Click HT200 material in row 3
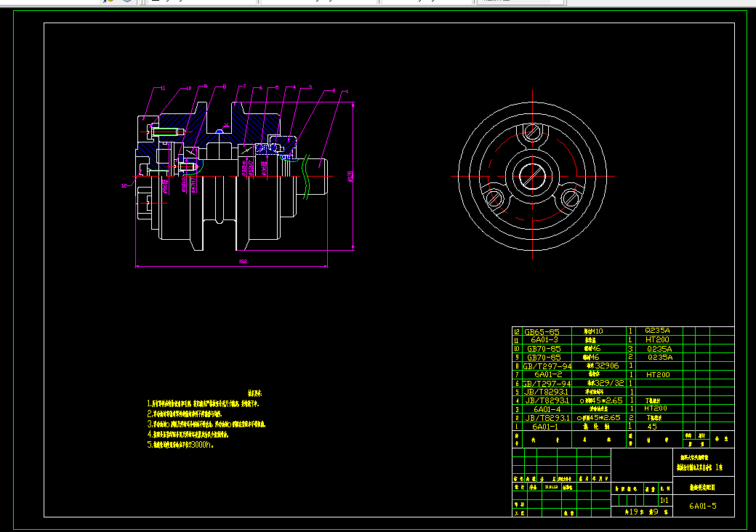Viewport: 756px width, 532px height. coord(655,408)
